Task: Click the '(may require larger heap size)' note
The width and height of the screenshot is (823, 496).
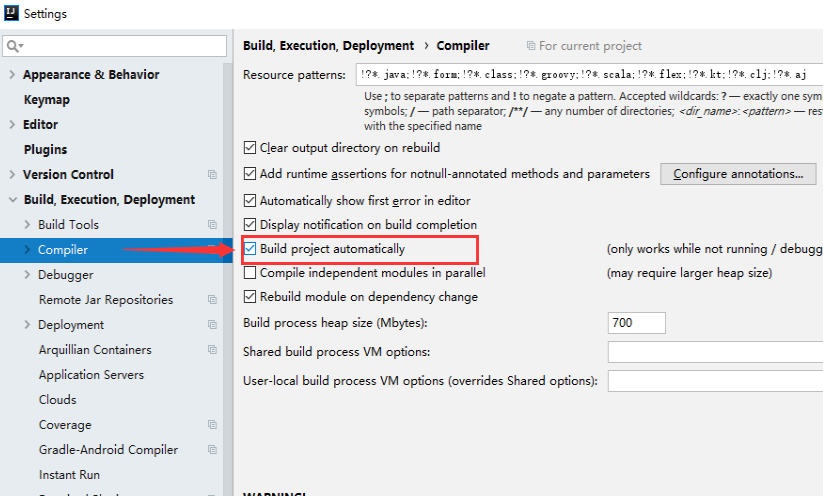Action: coord(690,273)
